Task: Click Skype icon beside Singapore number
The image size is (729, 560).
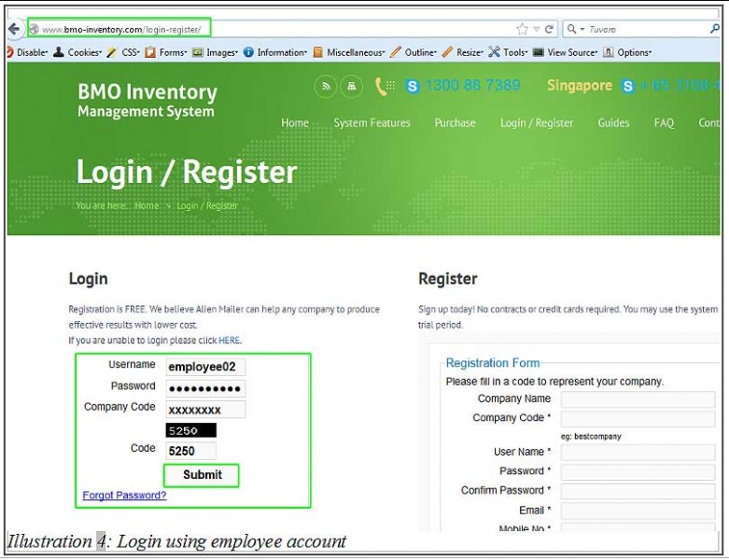Action: click(628, 87)
